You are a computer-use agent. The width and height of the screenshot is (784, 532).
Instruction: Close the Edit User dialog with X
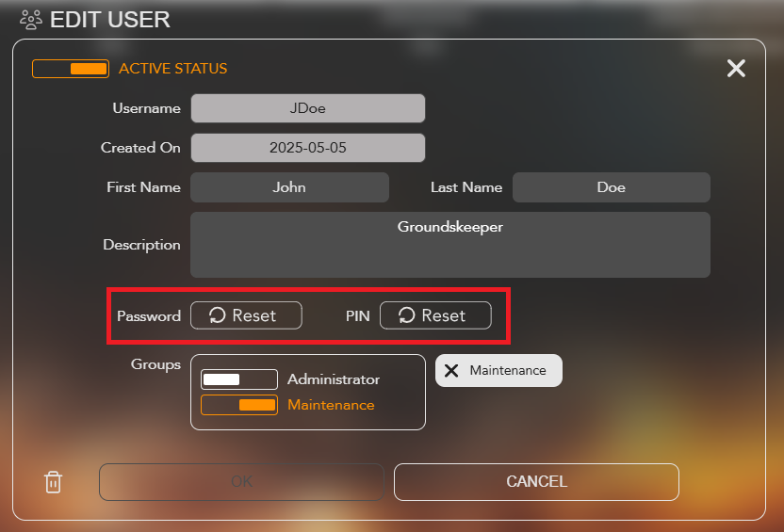(x=736, y=69)
